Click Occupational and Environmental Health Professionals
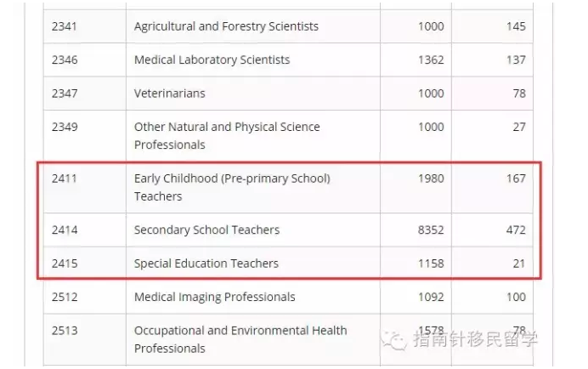This screenshot has height=369, width=588. [x=240, y=339]
